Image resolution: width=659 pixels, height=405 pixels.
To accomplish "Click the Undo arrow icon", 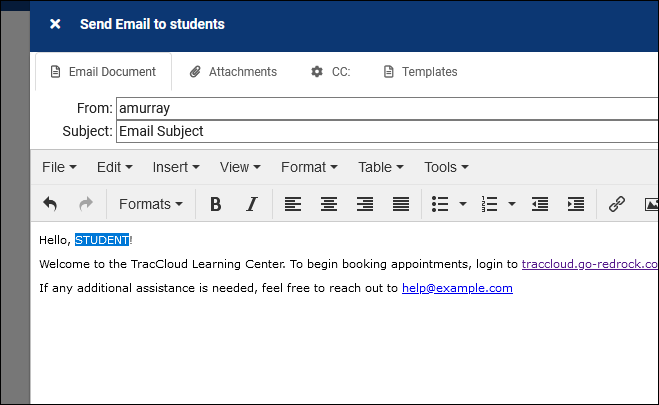I will [50, 204].
